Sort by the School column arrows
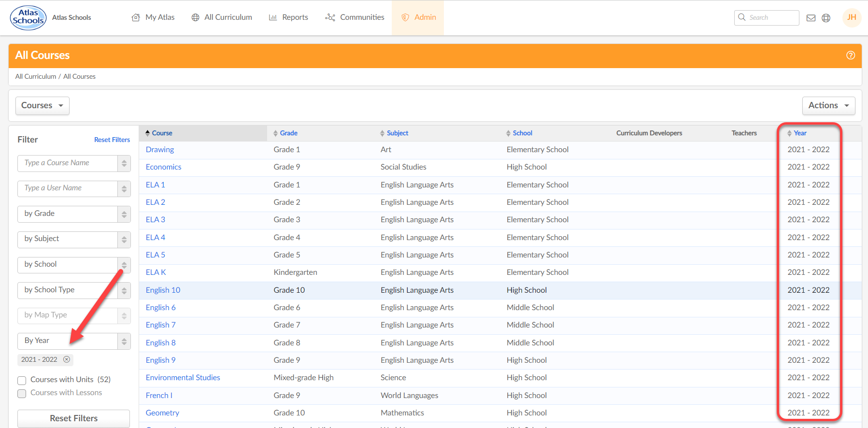Screen dimensions: 868x428 pyautogui.click(x=509, y=133)
